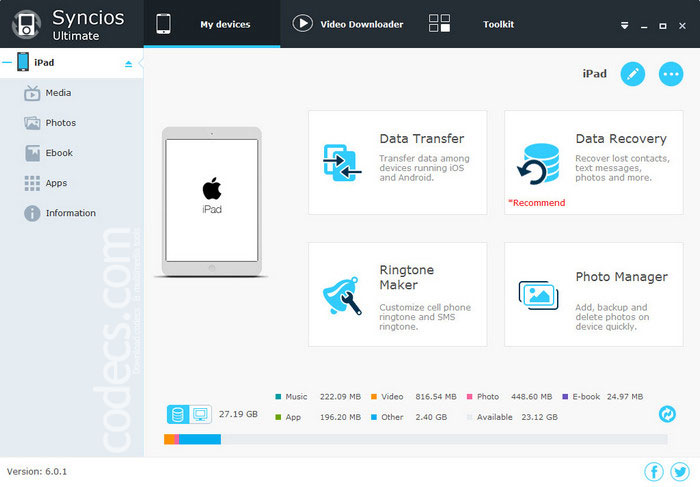The image size is (700, 487).
Task: Click the iPad device icon in sidebar
Action: 23,62
